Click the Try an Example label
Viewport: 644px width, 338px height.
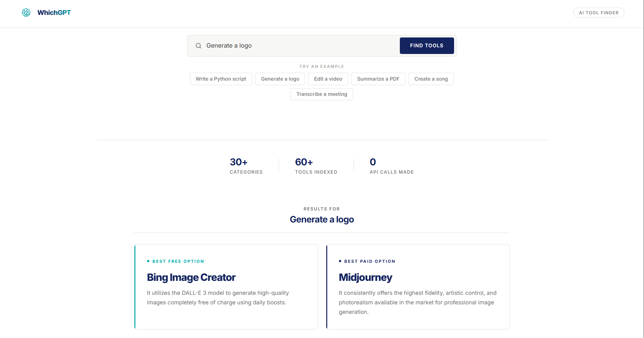click(x=322, y=66)
